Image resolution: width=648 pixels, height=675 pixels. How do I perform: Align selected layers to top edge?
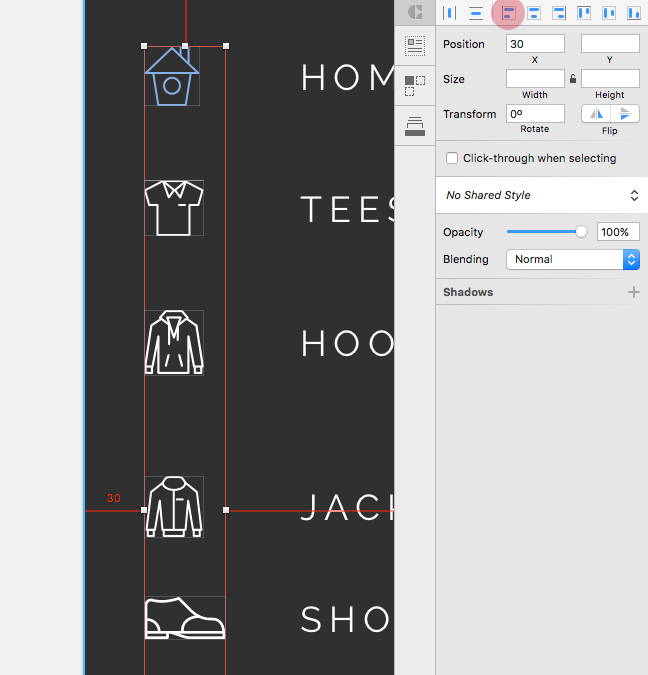pyautogui.click(x=584, y=13)
